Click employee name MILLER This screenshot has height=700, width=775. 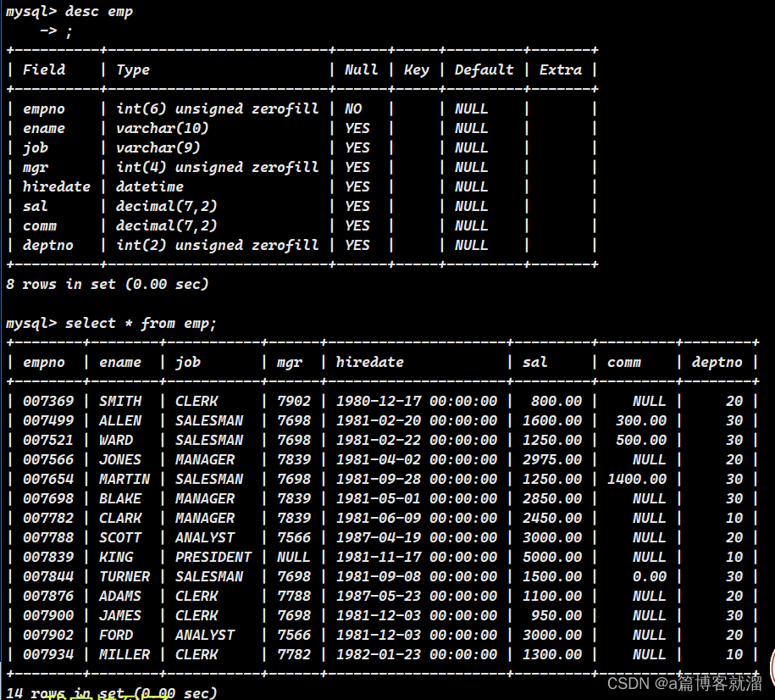(125, 654)
